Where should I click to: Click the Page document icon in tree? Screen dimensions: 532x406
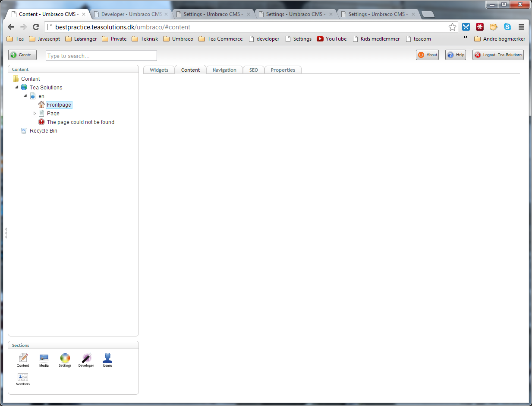(x=41, y=113)
